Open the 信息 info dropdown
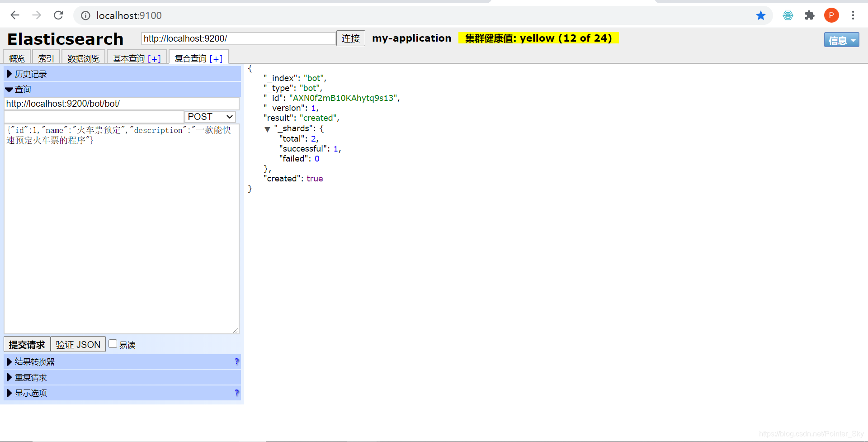Viewport: 868px width, 442px height. tap(841, 40)
